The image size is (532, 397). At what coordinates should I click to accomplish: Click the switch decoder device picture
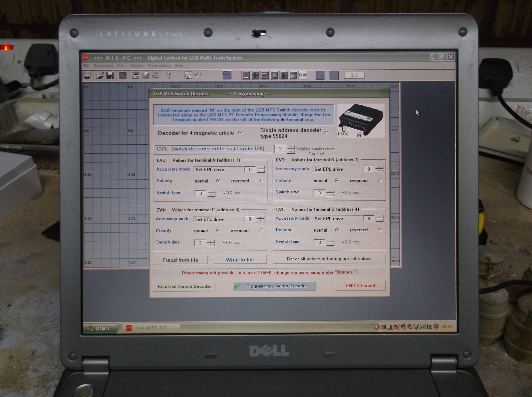point(361,120)
